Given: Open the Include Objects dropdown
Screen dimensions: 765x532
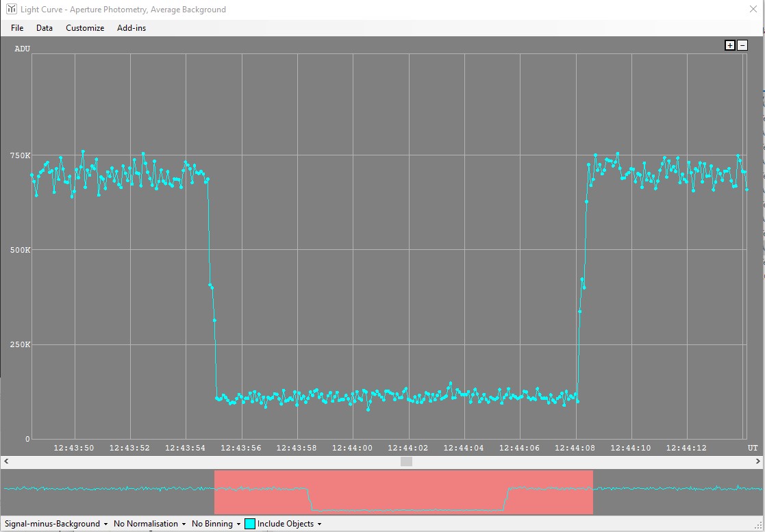Looking at the screenshot, I should click(x=289, y=524).
